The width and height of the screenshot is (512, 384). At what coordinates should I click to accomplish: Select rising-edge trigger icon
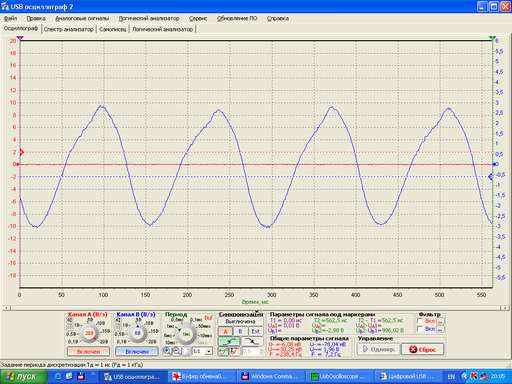[x=229, y=341]
